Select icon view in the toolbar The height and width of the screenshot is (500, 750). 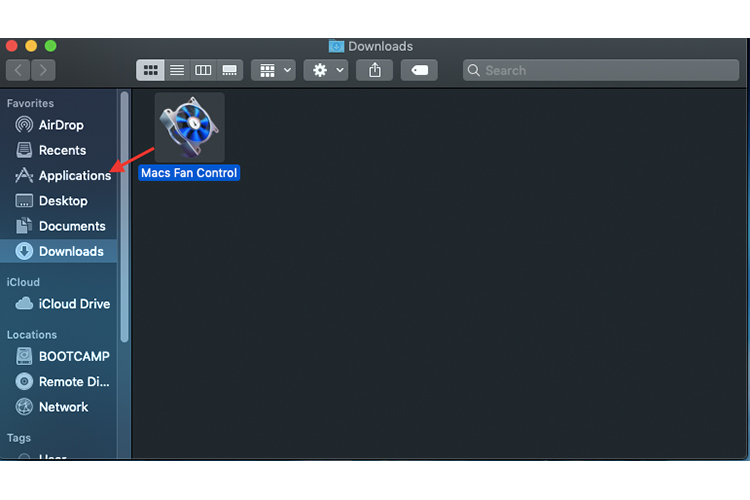click(x=150, y=70)
